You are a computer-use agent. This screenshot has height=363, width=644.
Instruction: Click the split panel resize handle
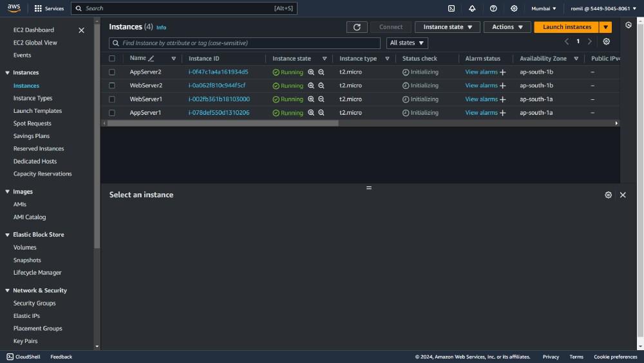point(369,188)
